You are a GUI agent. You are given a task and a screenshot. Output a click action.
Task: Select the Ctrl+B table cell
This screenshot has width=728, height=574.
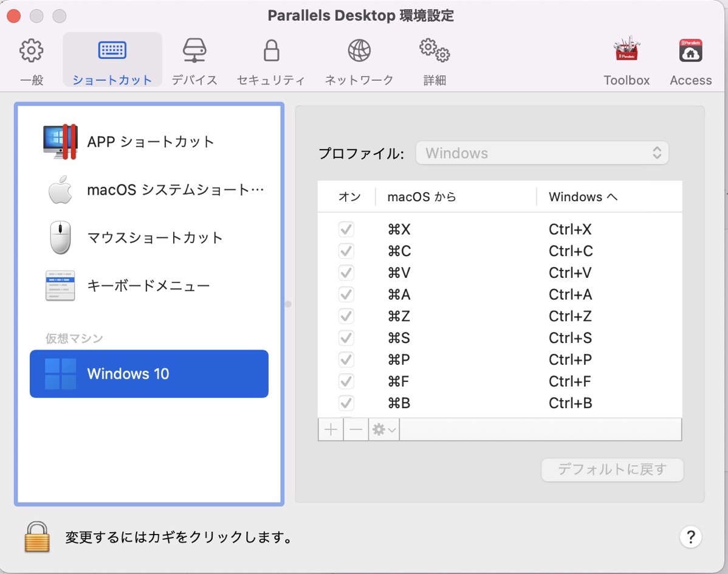(x=570, y=403)
